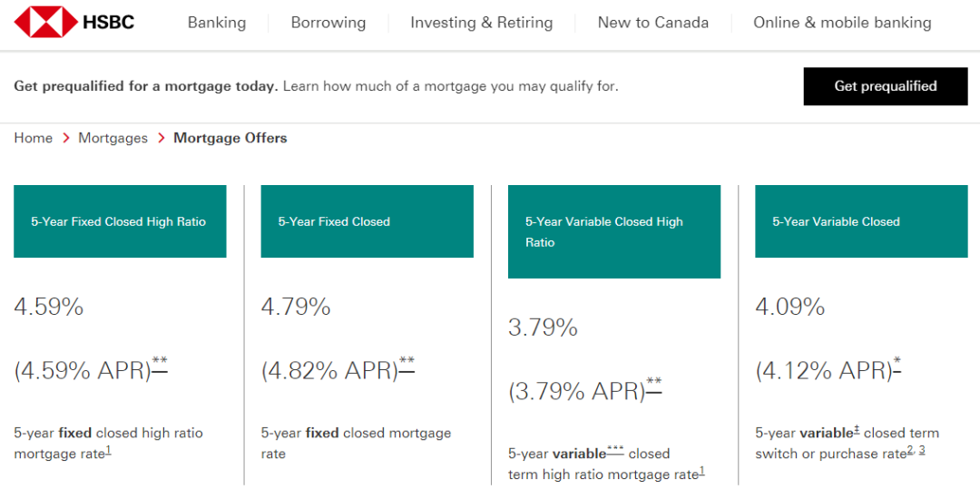Select 5-Year Variable Closed High Ratio tile
Image resolution: width=980 pixels, height=499 pixels.
click(x=613, y=231)
